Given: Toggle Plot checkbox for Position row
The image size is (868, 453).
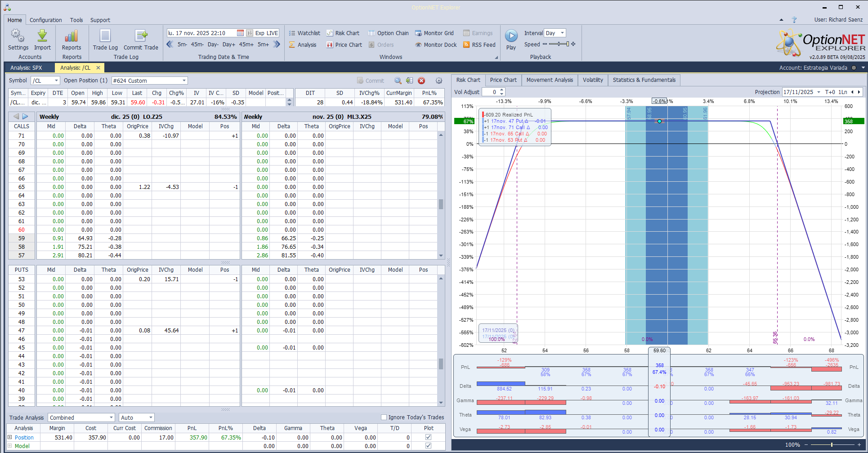Looking at the screenshot, I should click(x=428, y=437).
